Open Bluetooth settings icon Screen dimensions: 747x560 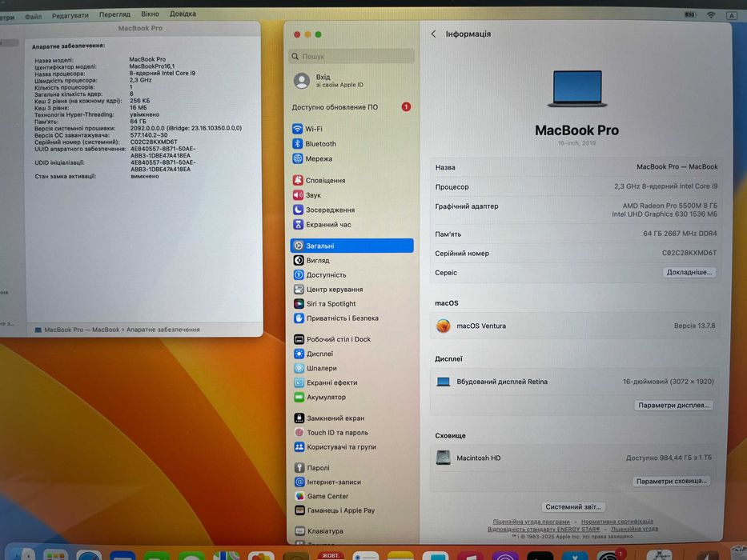coord(297,143)
